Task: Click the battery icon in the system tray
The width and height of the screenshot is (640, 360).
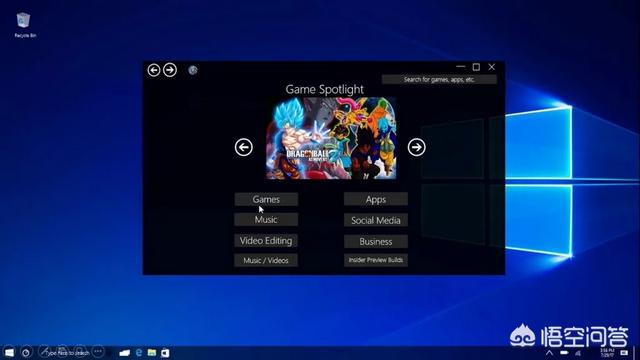Action: point(564,353)
